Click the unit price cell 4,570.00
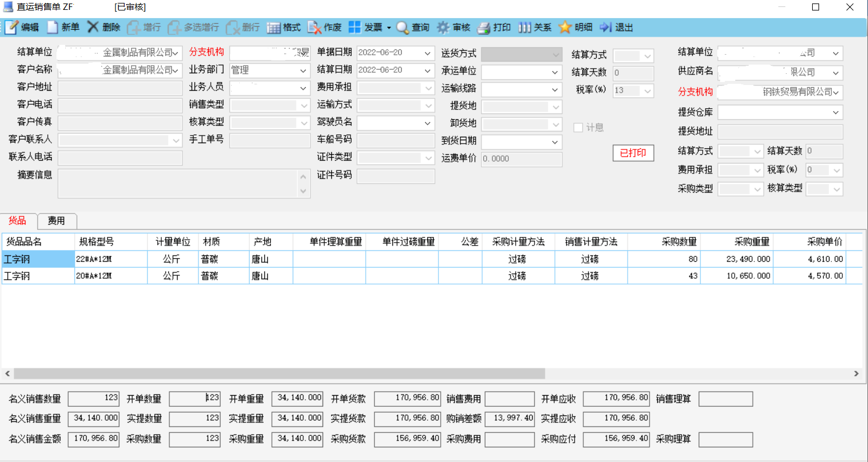 click(x=810, y=276)
